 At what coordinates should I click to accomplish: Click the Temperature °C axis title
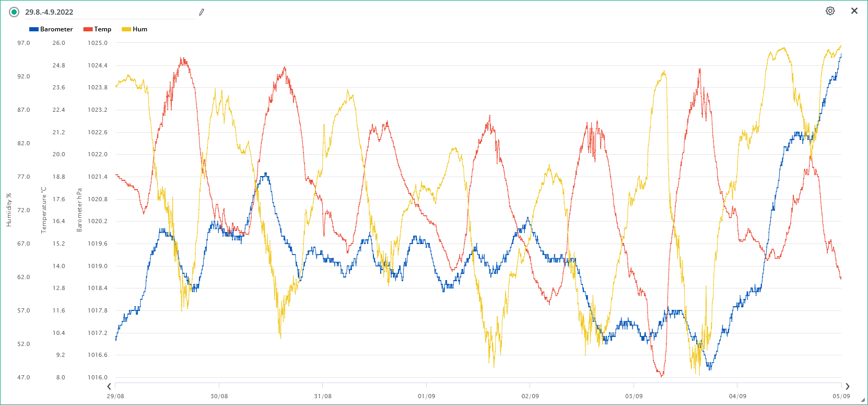pos(44,210)
